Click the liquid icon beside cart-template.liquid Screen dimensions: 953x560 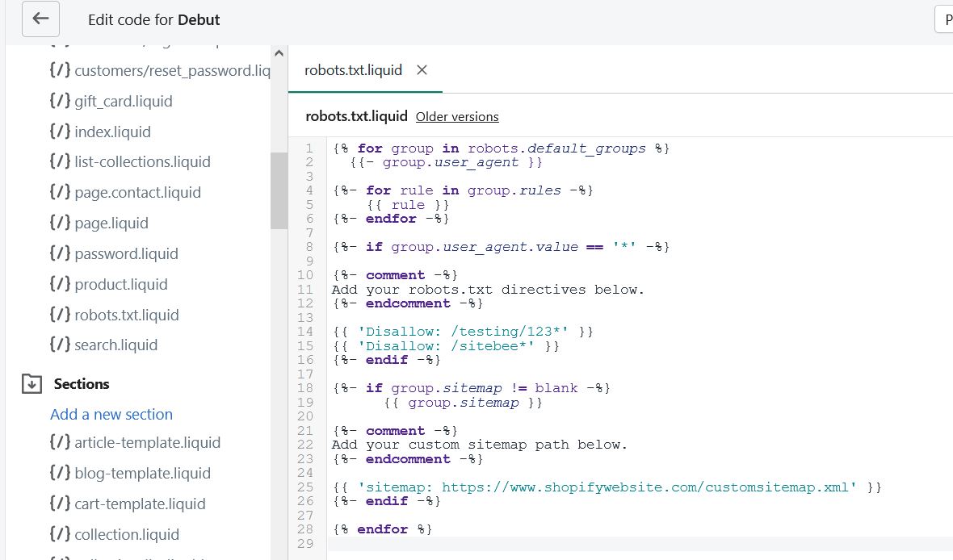(61, 503)
